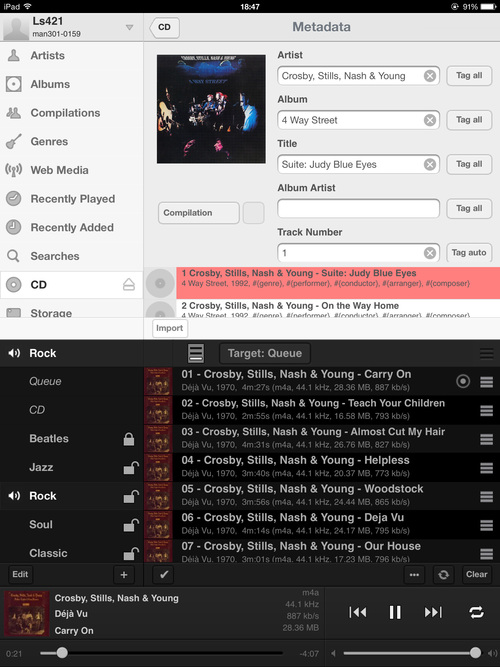Viewport: 500px width, 667px height.
Task: Click Tag all next to Album
Action: point(469,120)
